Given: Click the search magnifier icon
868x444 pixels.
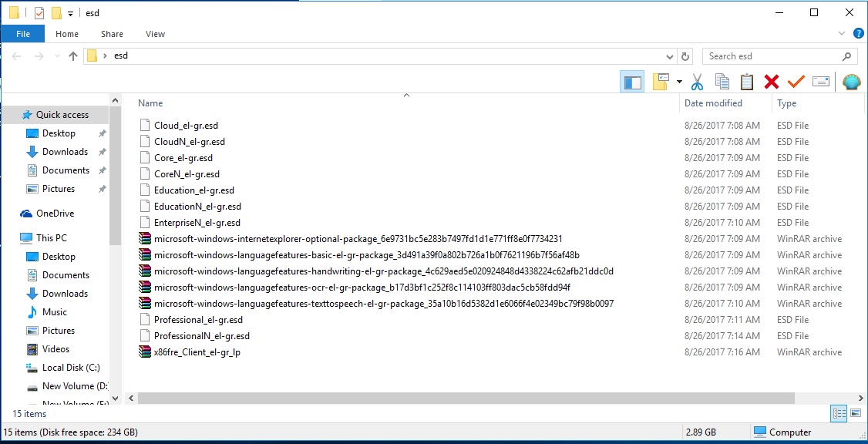Looking at the screenshot, I should point(846,56).
